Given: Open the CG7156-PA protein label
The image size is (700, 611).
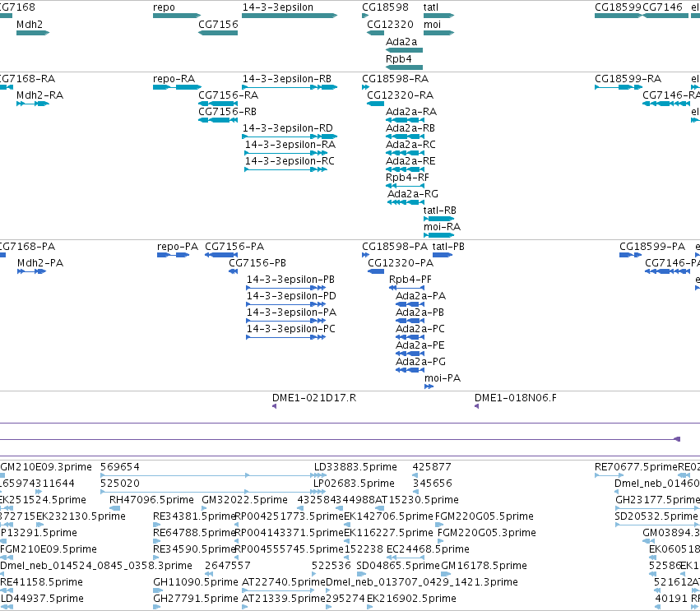Looking at the screenshot, I should click(234, 247).
